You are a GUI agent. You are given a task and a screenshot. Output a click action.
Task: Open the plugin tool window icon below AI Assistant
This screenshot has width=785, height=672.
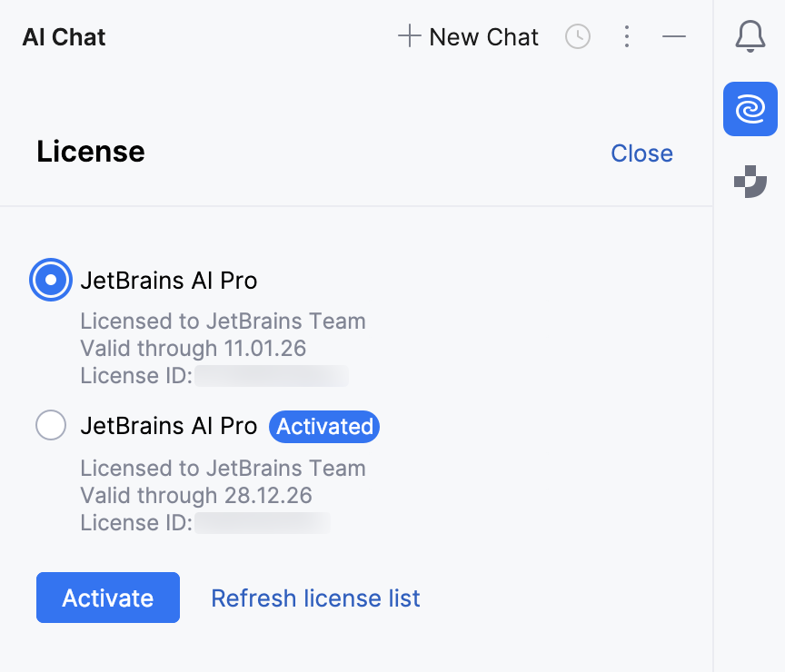[x=750, y=182]
